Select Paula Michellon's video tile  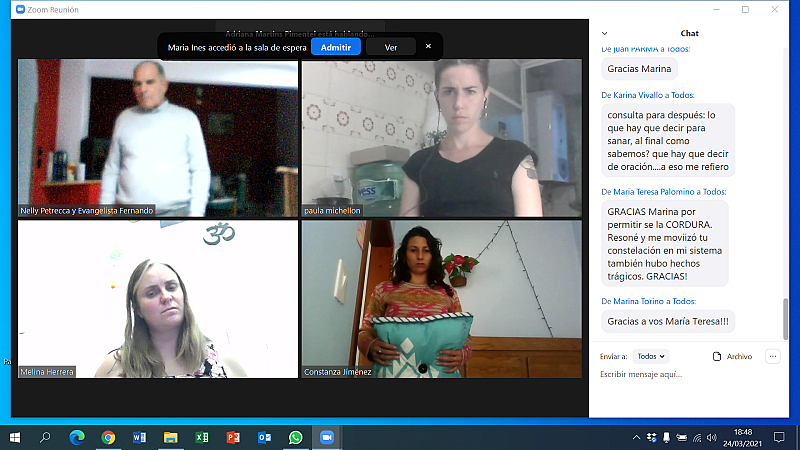tap(441, 138)
